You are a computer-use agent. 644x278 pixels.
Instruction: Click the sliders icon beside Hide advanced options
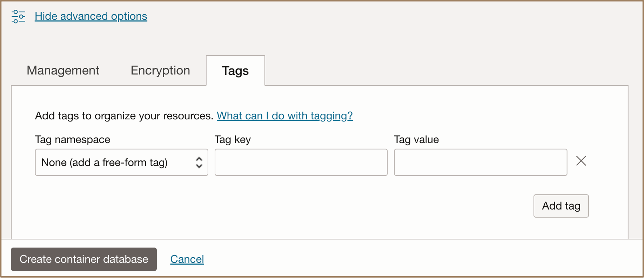click(x=18, y=16)
